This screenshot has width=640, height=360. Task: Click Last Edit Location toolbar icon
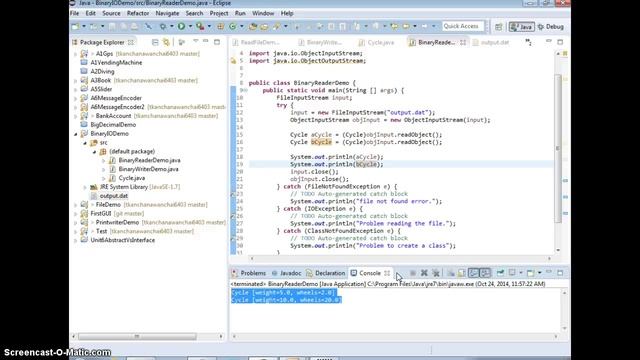[394, 27]
